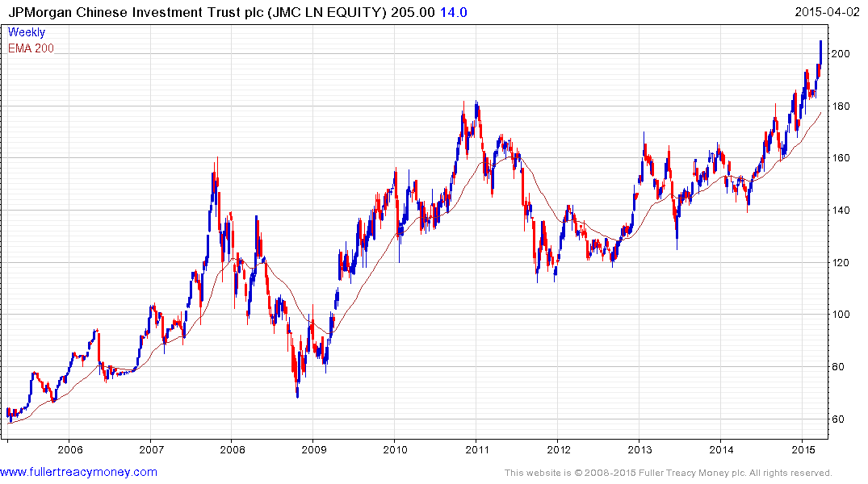Click the chart title JPMorgan Chinese Investment Trust plc
Viewport: 868px width, 484px height.
tap(136, 12)
